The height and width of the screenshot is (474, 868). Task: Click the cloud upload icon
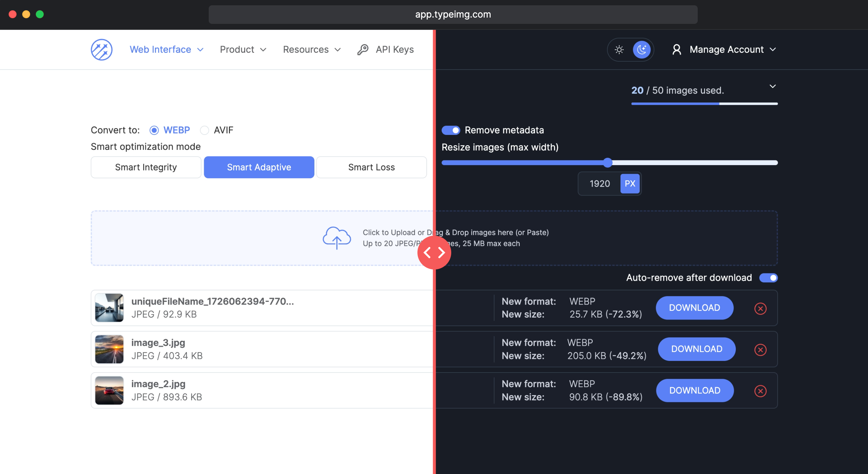(x=337, y=238)
